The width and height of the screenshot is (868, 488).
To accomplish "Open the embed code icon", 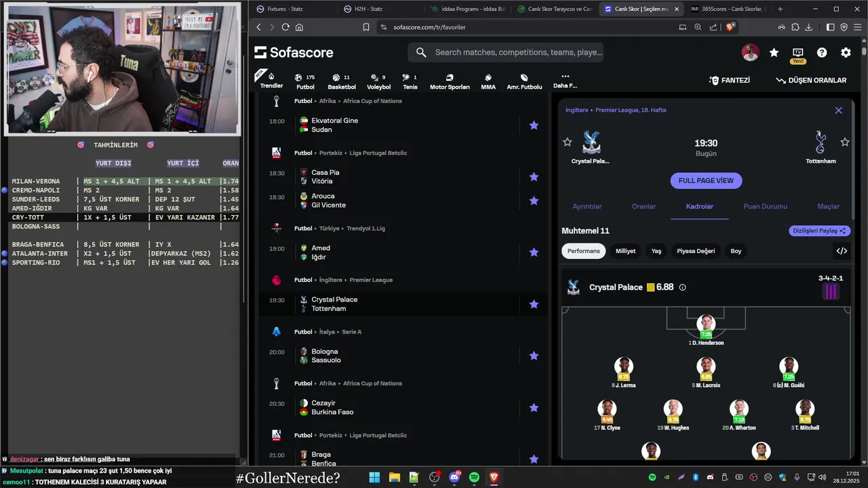I will [842, 251].
